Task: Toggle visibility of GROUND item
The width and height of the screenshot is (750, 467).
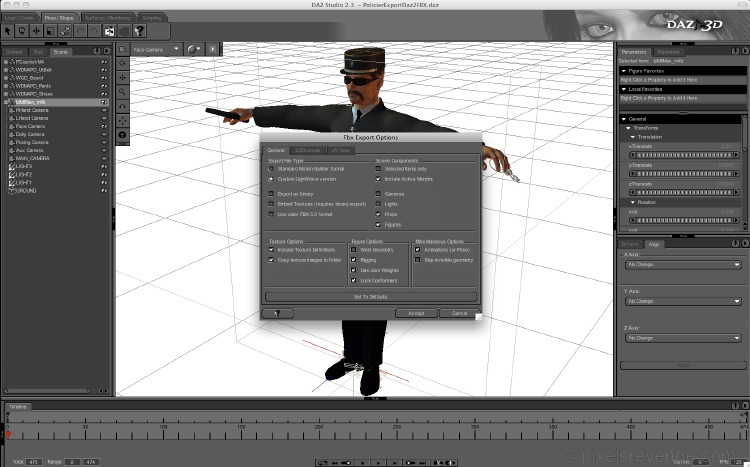Action: [104, 190]
